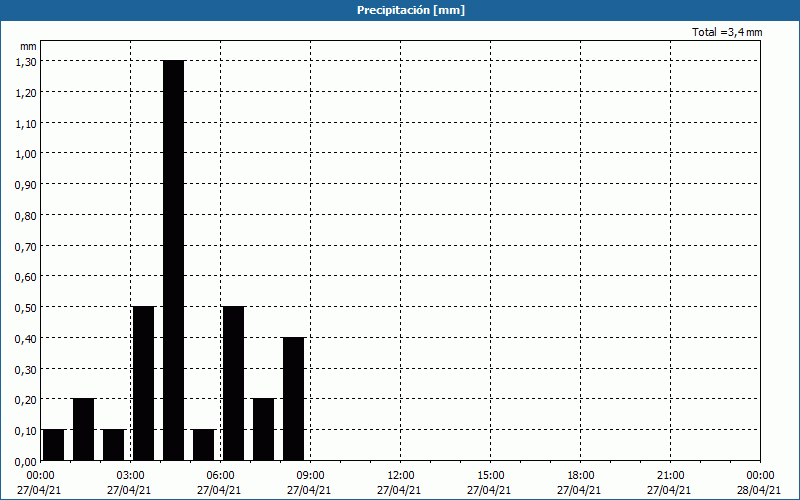
Task: Click the 0,90 y-axis label
Action: (25, 184)
